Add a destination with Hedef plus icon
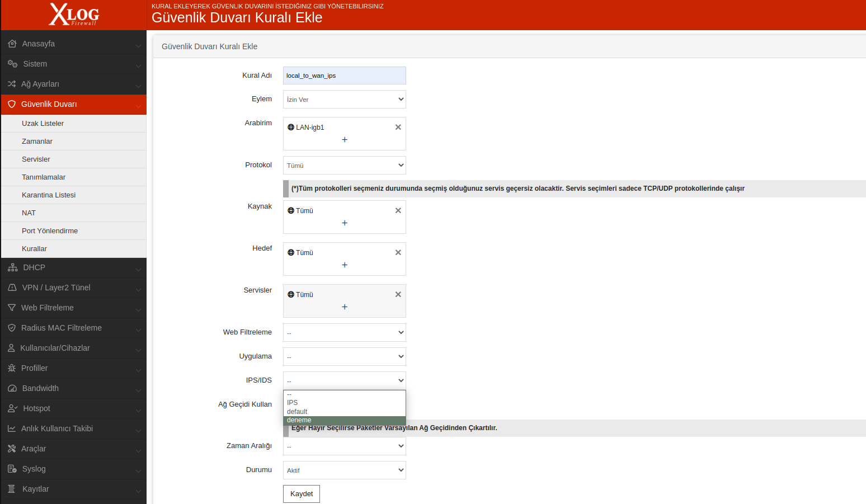Image resolution: width=866 pixels, height=504 pixels. (x=345, y=265)
